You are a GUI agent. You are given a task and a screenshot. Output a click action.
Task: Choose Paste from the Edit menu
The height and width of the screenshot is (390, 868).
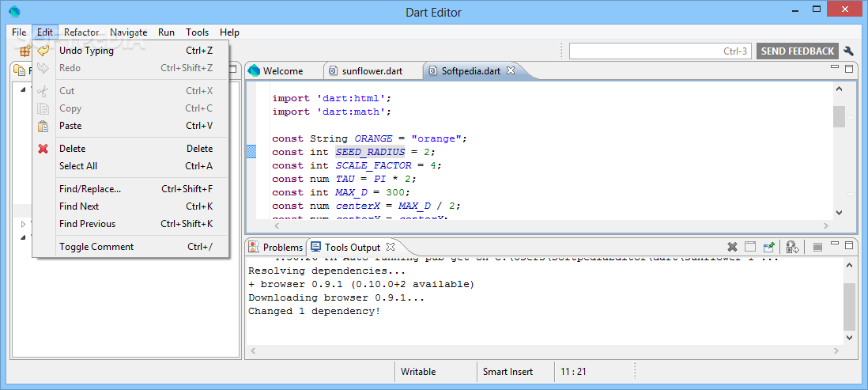[x=130, y=126]
